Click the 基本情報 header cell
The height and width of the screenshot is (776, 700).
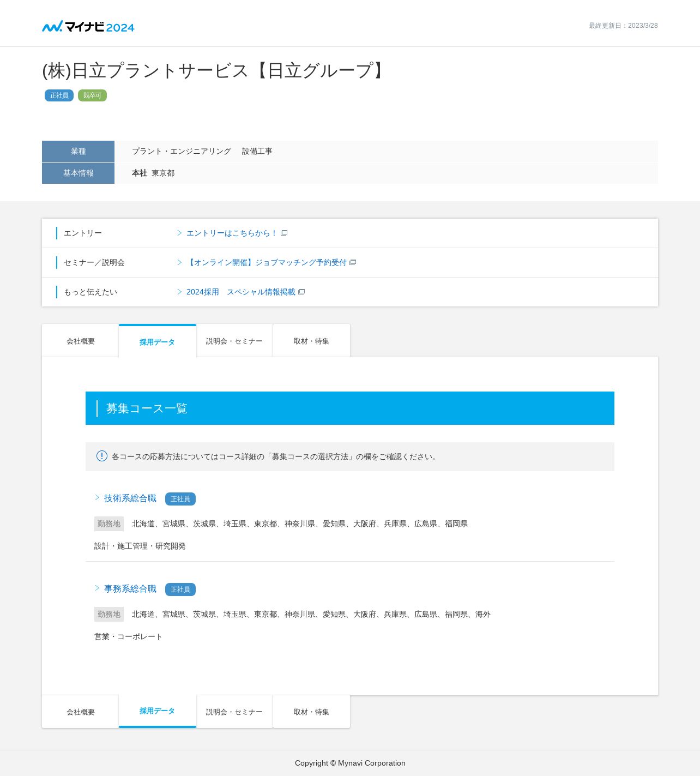[78, 173]
